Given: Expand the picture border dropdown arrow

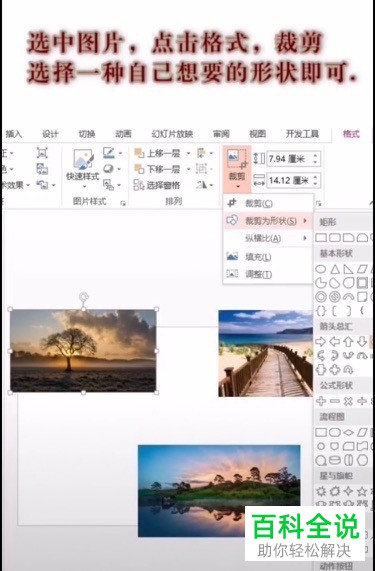Looking at the screenshot, I should coord(120,153).
